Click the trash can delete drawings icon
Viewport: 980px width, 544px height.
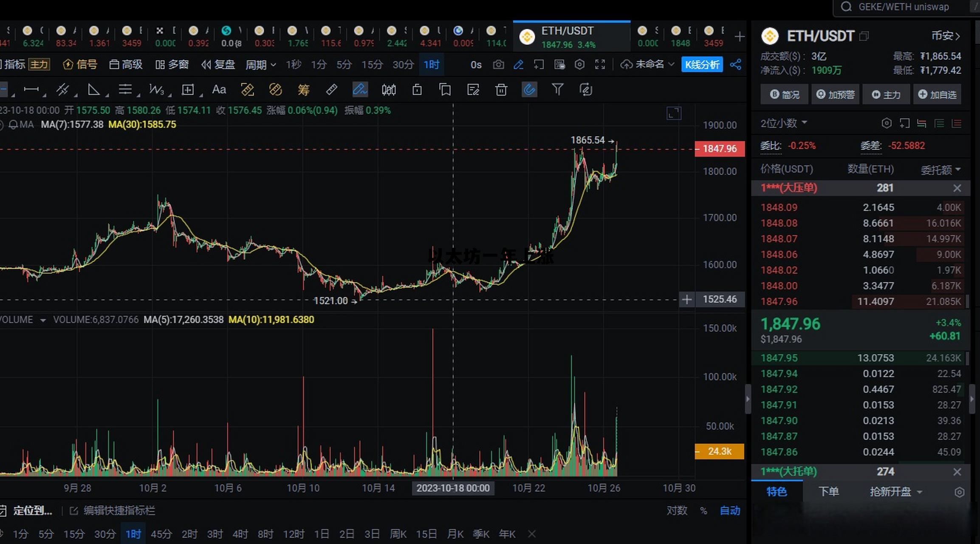[x=501, y=90]
